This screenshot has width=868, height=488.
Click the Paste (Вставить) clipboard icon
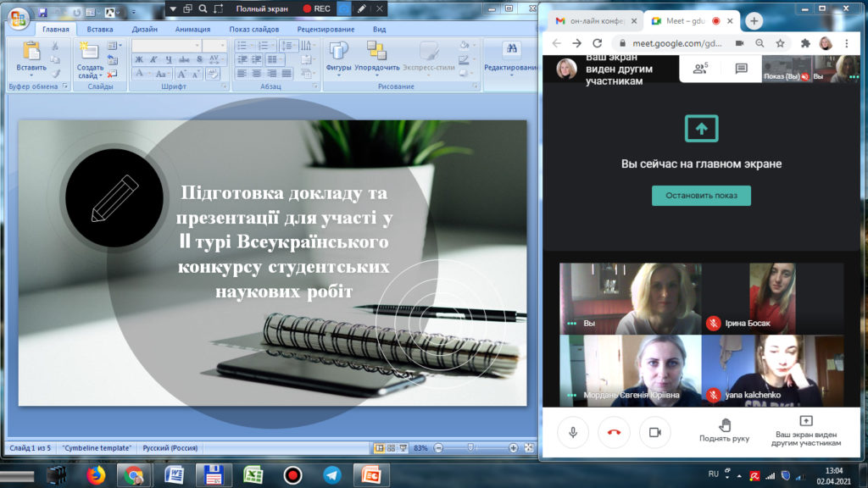pos(31,53)
